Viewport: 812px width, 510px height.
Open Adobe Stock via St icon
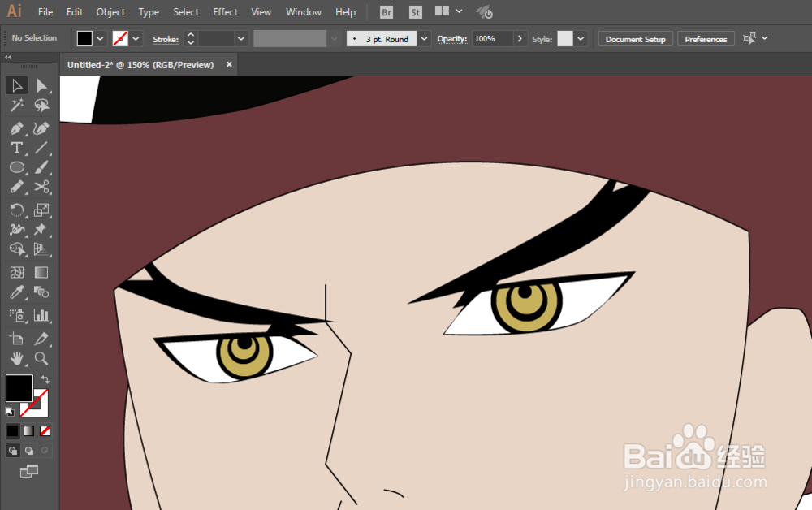point(415,12)
